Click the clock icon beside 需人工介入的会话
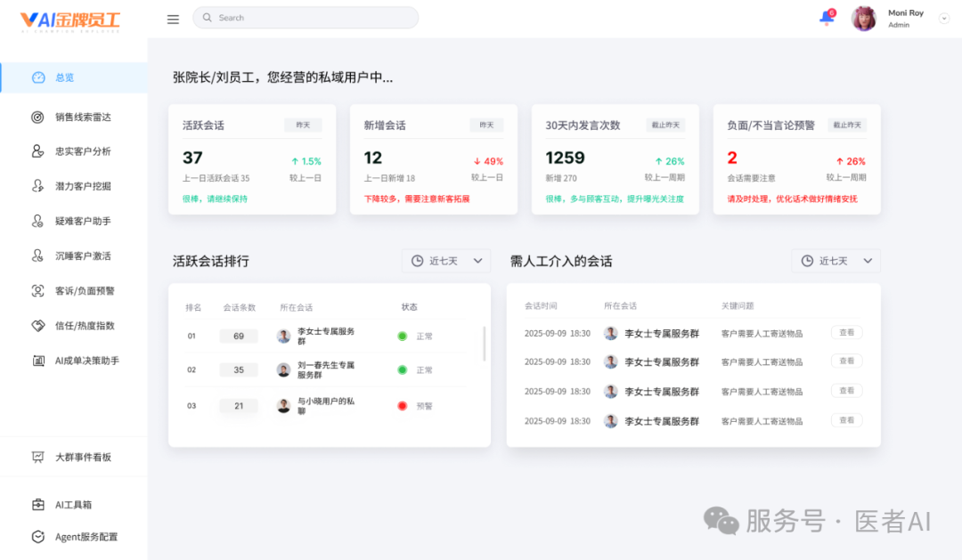 [807, 261]
